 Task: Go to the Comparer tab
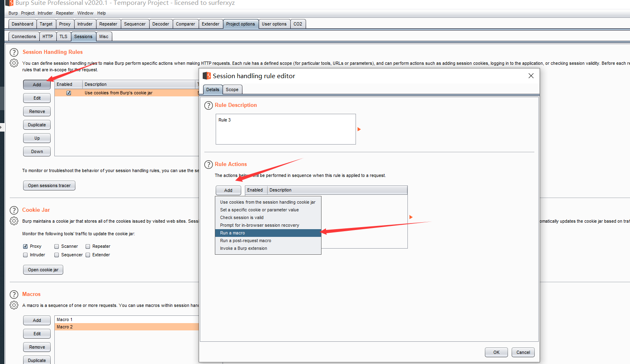[185, 24]
